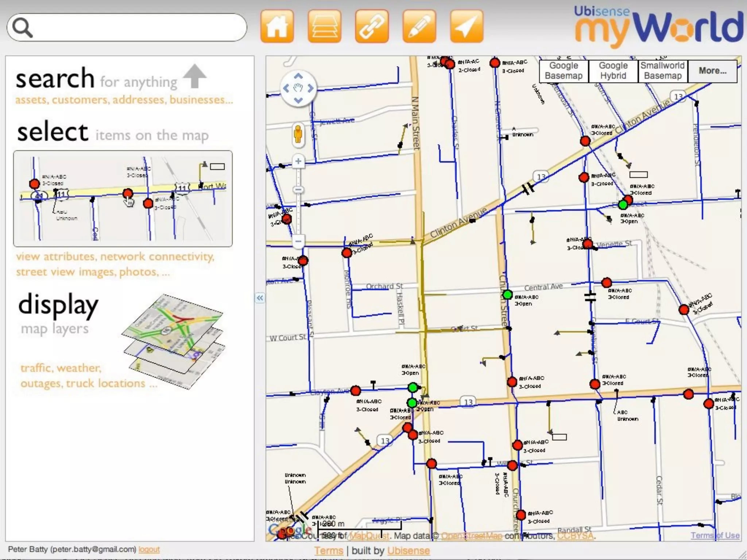Click the logout link
This screenshot has width=747, height=560.
(x=149, y=549)
